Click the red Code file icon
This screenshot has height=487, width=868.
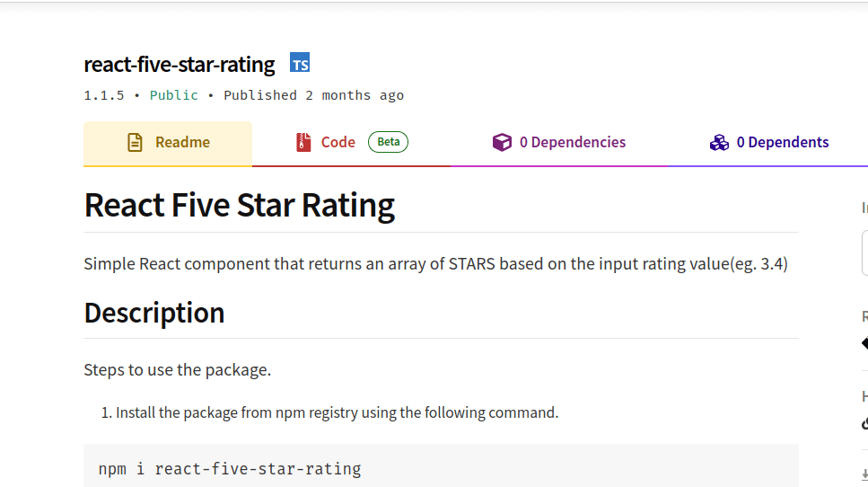(303, 142)
